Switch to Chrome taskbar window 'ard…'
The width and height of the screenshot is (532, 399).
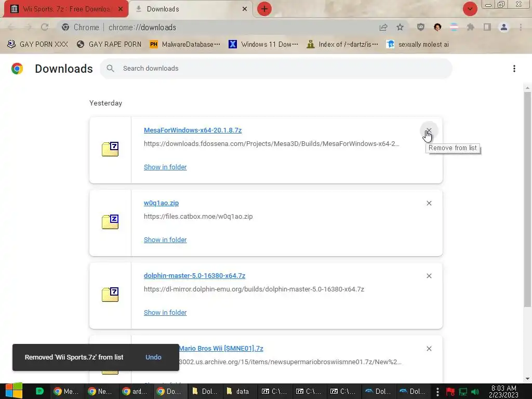click(x=135, y=391)
